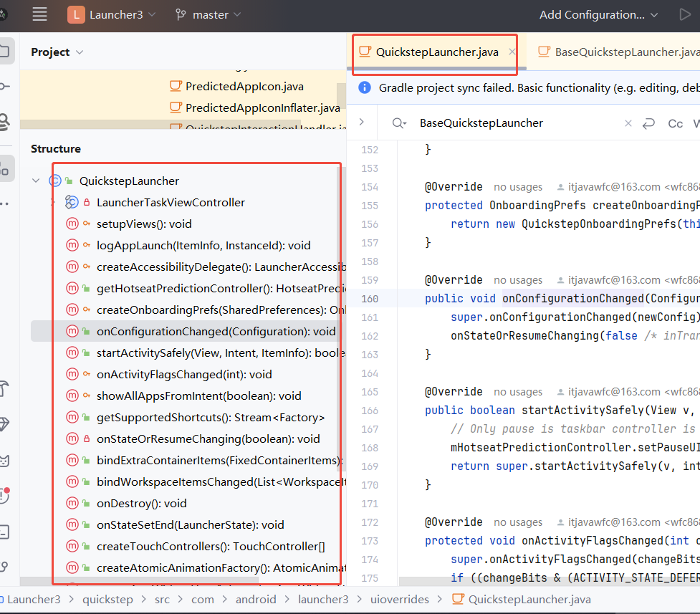Screen dimensions: 700x614
Task: Open the main hamburger menu
Action: coord(39,14)
